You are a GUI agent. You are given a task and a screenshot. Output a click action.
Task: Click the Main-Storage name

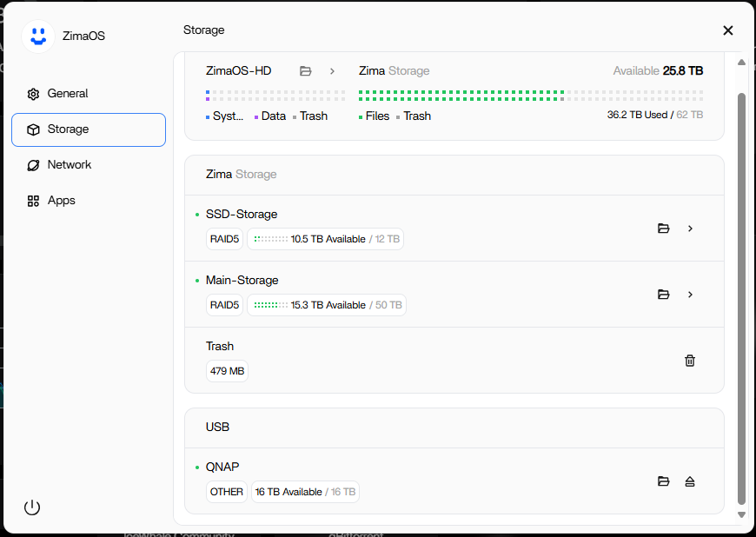pyautogui.click(x=242, y=280)
